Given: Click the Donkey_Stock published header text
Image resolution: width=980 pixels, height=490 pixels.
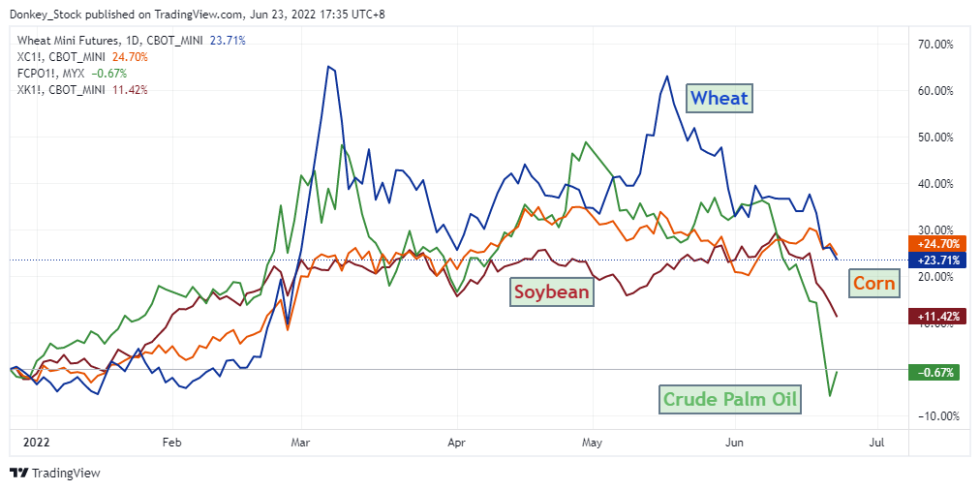Looking at the screenshot, I should (x=198, y=15).
